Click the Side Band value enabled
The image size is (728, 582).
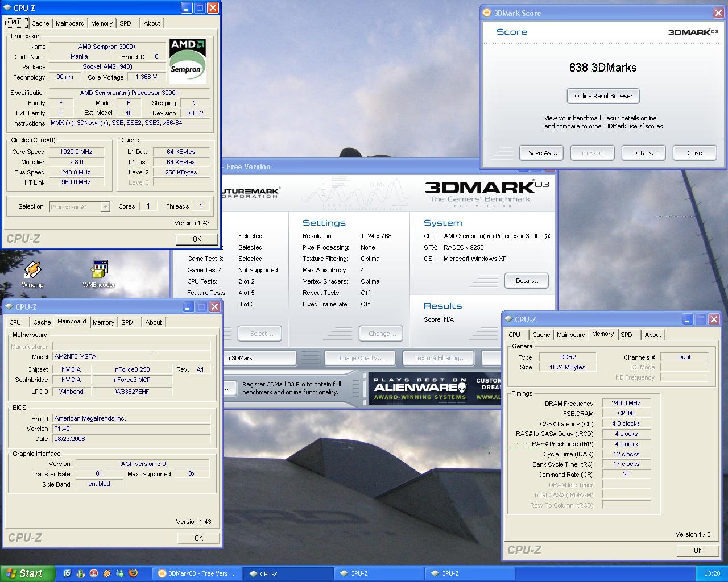point(99,484)
